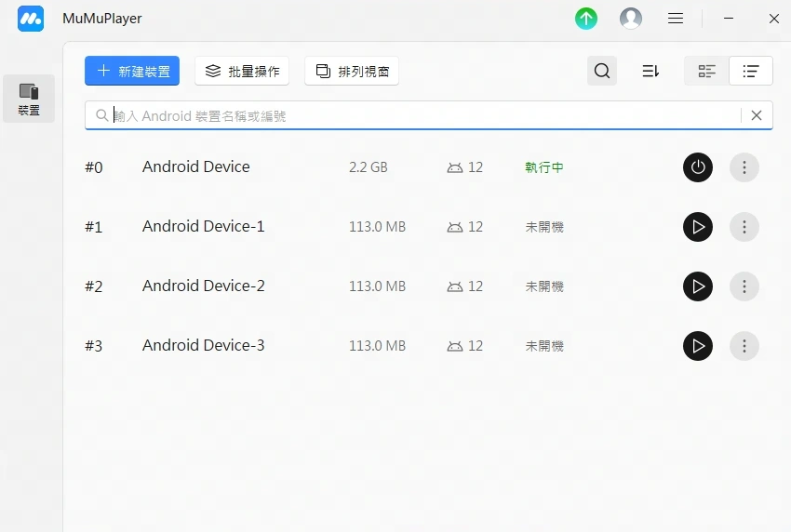791x532 pixels.
Task: Click the #2 device number
Action: (x=94, y=286)
